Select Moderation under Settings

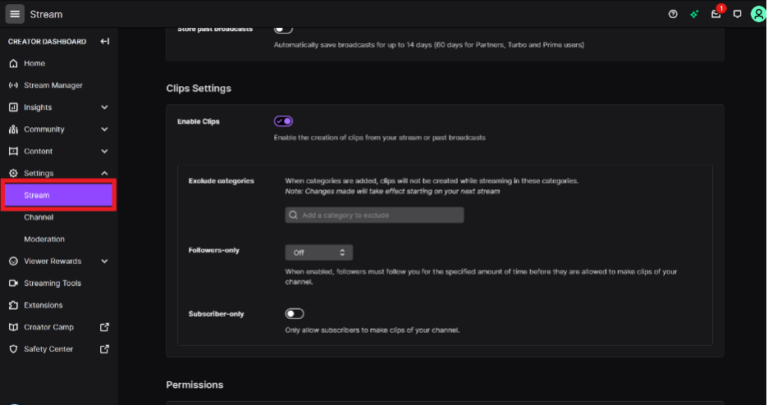point(44,239)
